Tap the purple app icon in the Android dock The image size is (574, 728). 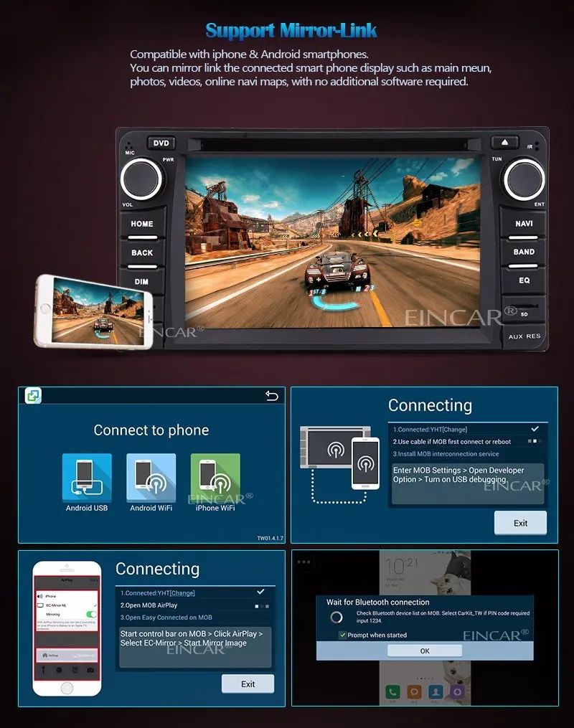pyautogui.click(x=457, y=691)
